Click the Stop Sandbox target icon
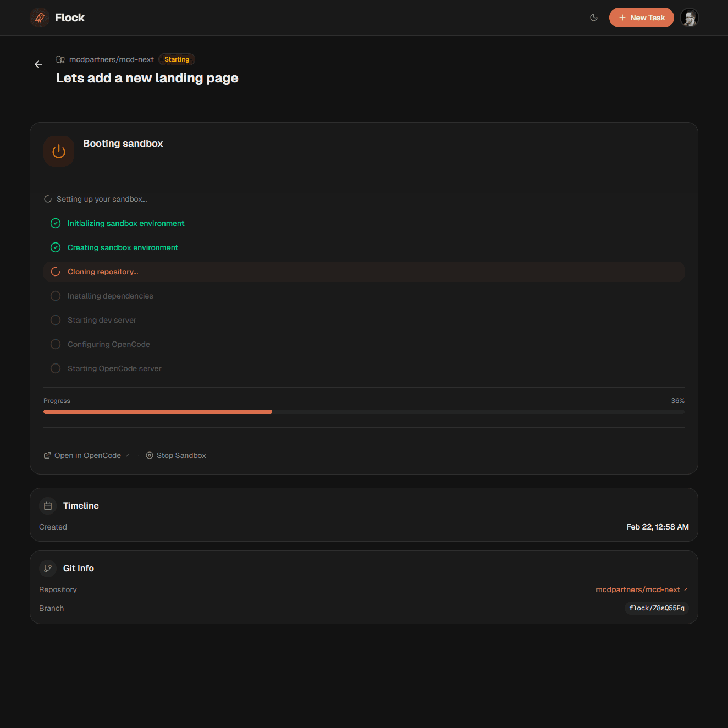The width and height of the screenshot is (728, 728). tap(150, 455)
